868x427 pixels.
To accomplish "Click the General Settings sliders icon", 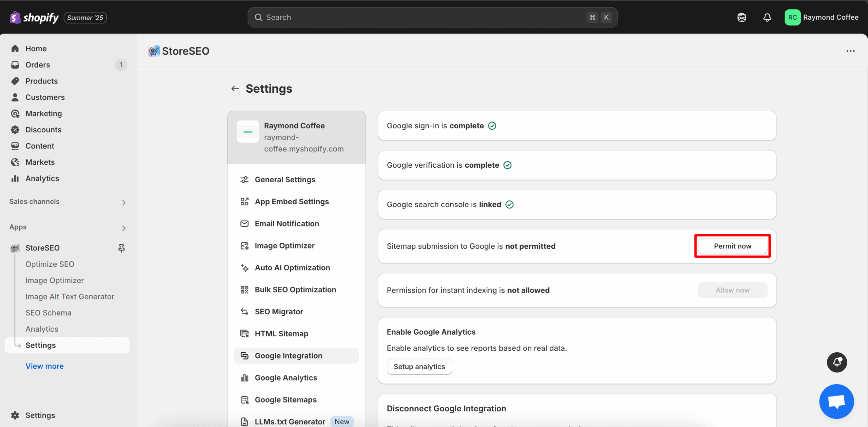I will (244, 180).
